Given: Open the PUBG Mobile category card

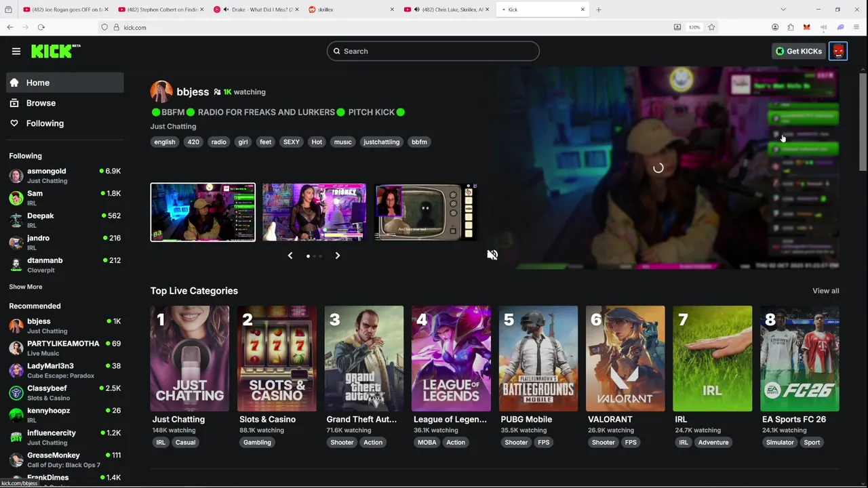Looking at the screenshot, I should tap(538, 359).
